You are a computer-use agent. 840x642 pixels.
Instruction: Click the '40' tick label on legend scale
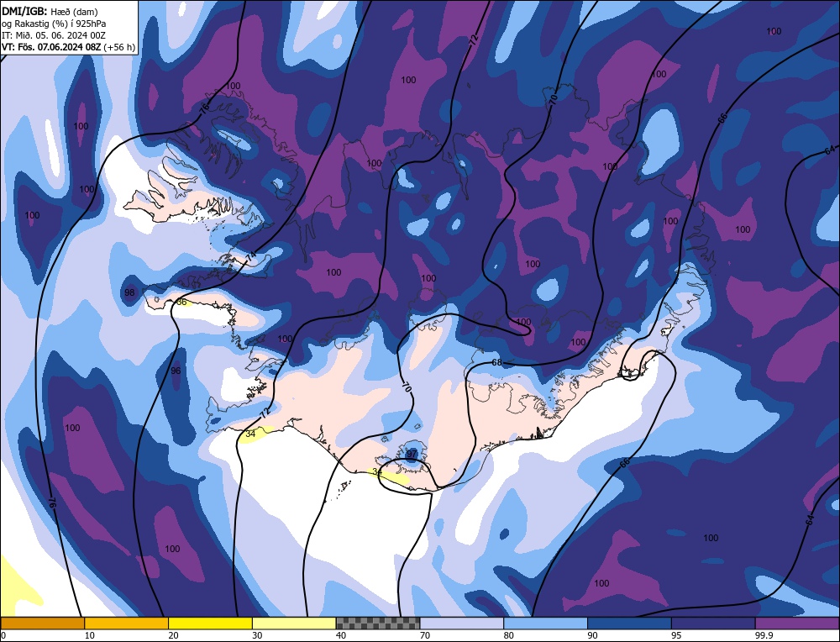click(x=341, y=635)
